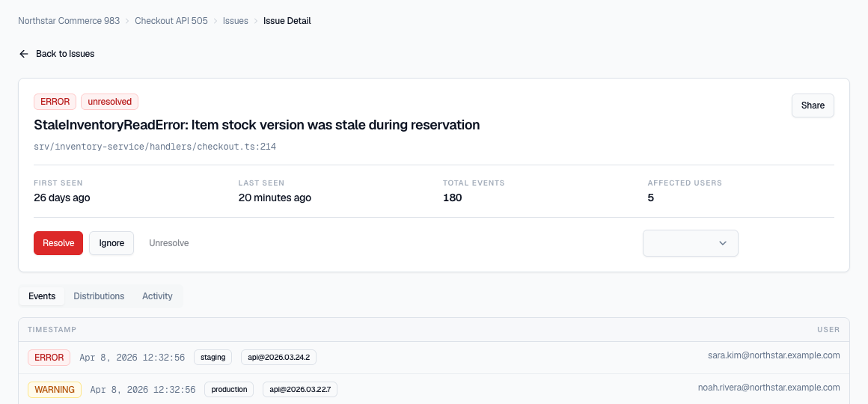
Task: Click the staging environment tag
Action: pyautogui.click(x=213, y=358)
